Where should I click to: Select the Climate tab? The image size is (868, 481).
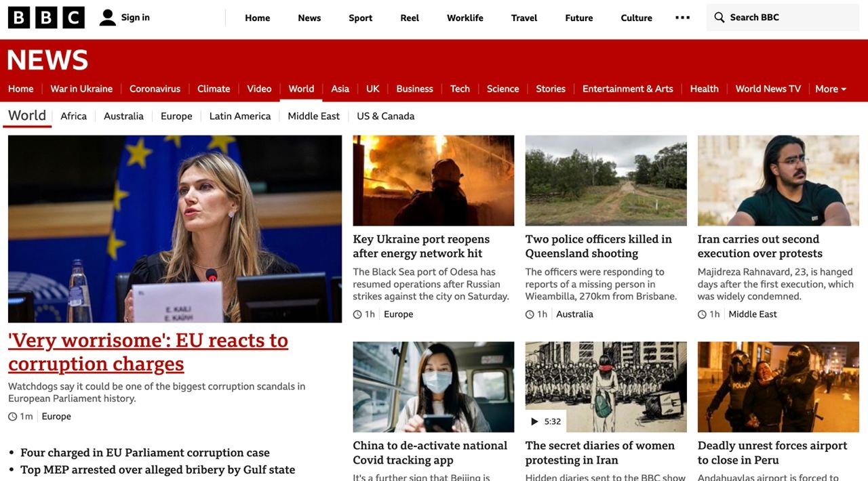pos(214,89)
